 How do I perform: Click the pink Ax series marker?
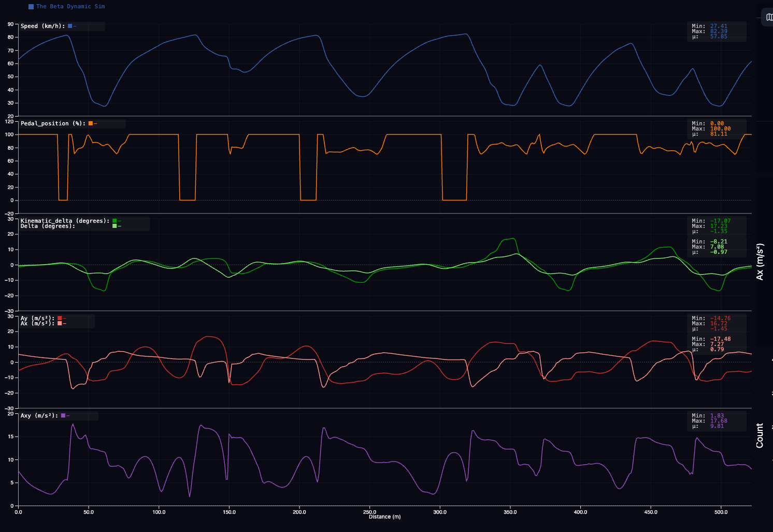point(60,323)
